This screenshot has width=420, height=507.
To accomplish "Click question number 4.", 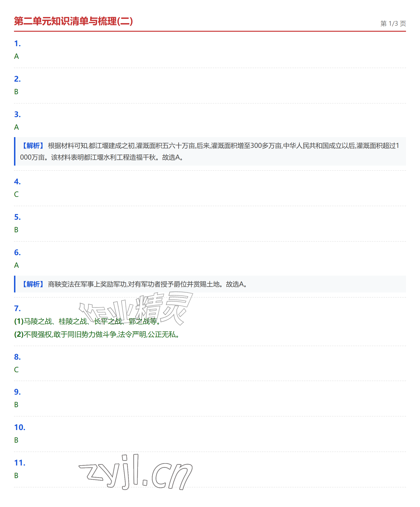I will pos(17,181).
